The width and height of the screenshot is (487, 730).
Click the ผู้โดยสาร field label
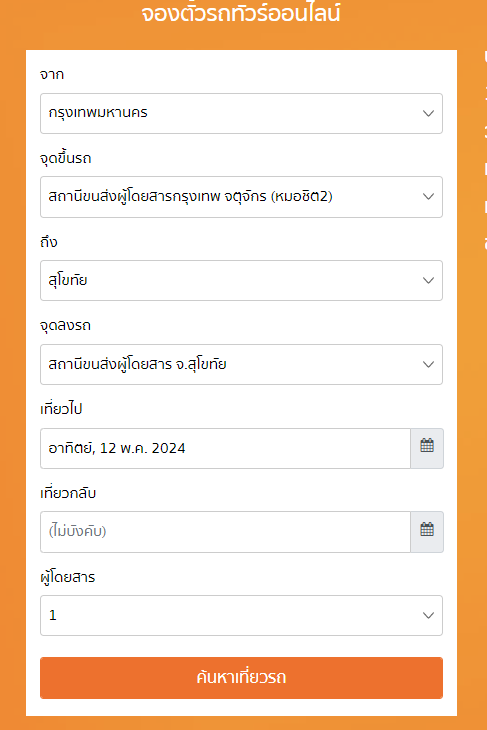pyautogui.click(x=68, y=577)
